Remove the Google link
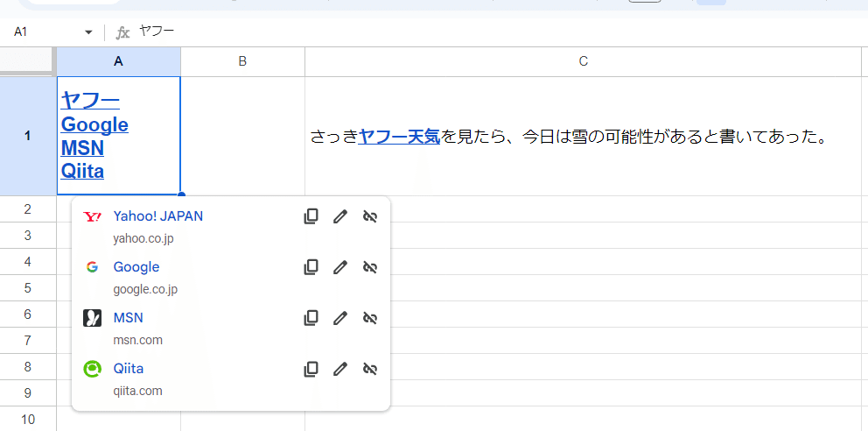The image size is (868, 431). [370, 267]
